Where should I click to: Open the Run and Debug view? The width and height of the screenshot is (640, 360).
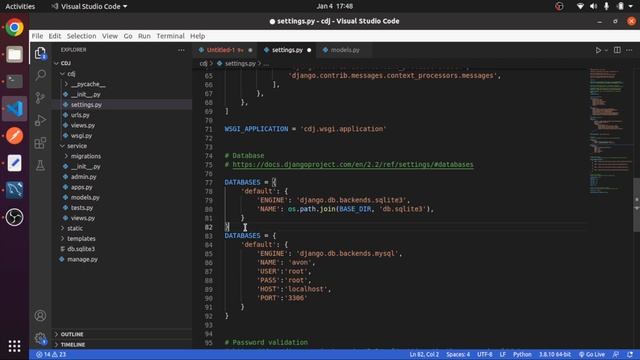coord(40,120)
